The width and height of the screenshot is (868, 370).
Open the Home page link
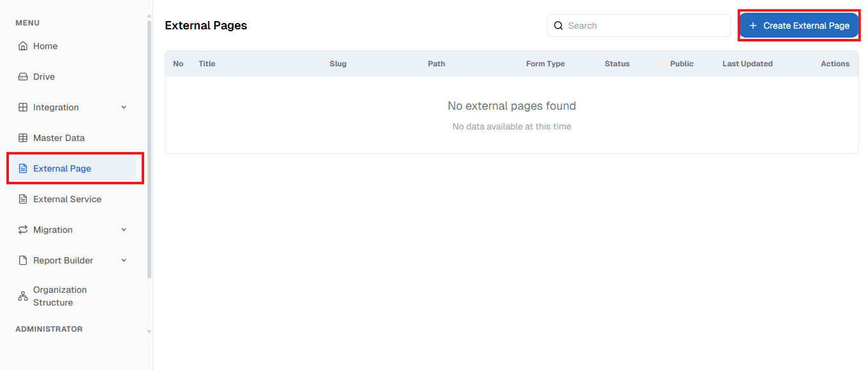(45, 46)
